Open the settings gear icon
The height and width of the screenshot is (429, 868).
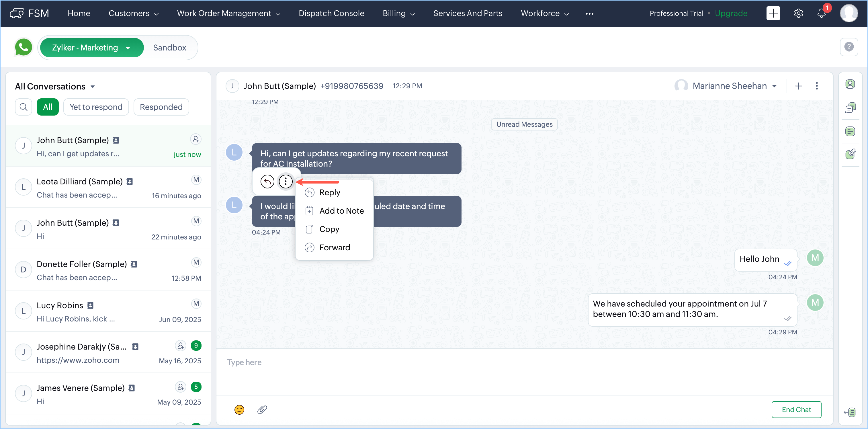(x=798, y=13)
